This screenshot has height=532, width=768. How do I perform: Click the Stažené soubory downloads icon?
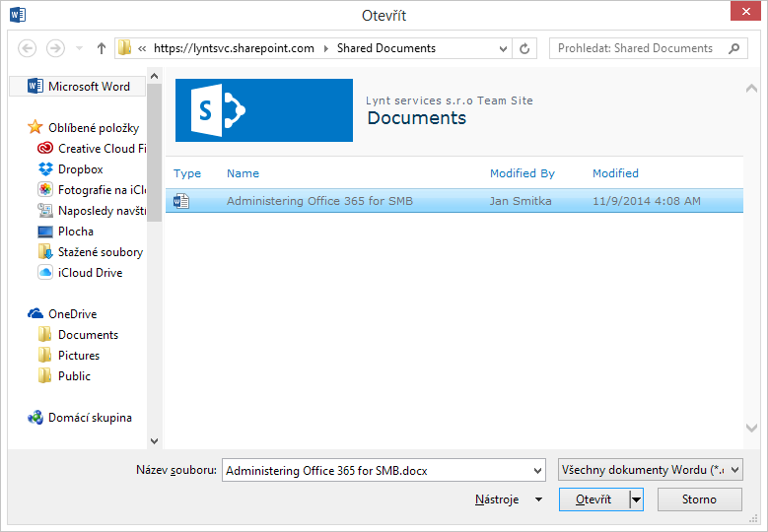pos(45,251)
